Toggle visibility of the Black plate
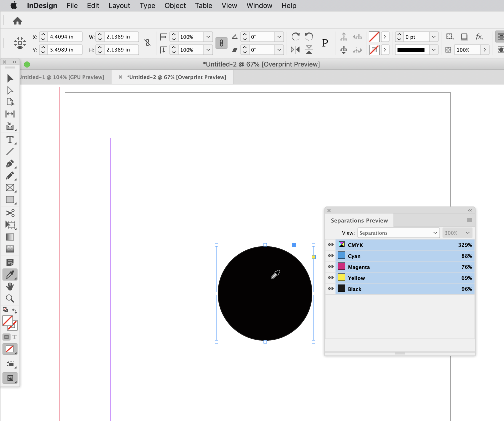This screenshot has width=504, height=421. pos(330,289)
